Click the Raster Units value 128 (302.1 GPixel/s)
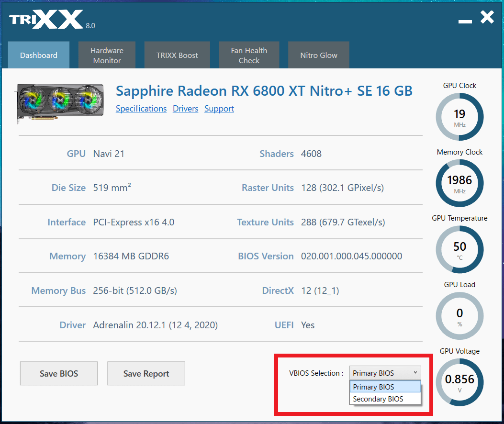The height and width of the screenshot is (424, 504). click(x=342, y=188)
